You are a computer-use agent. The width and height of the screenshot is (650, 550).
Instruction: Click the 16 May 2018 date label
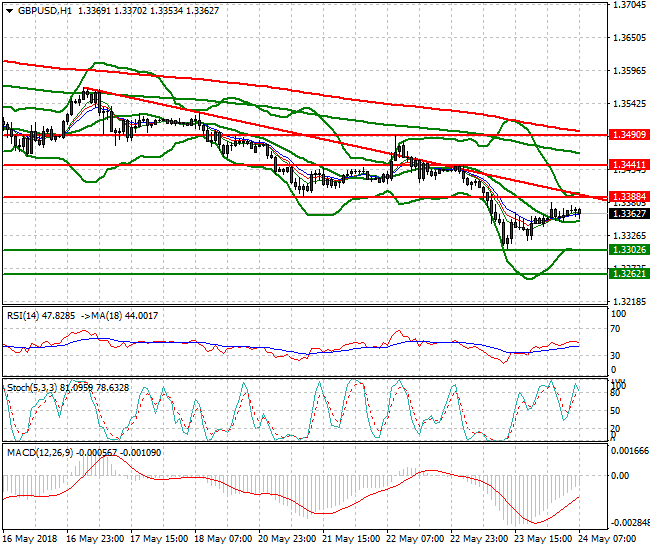point(30,539)
